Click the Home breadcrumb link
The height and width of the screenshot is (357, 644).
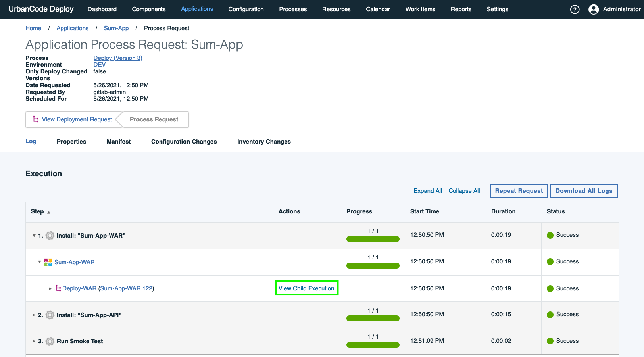coord(33,28)
